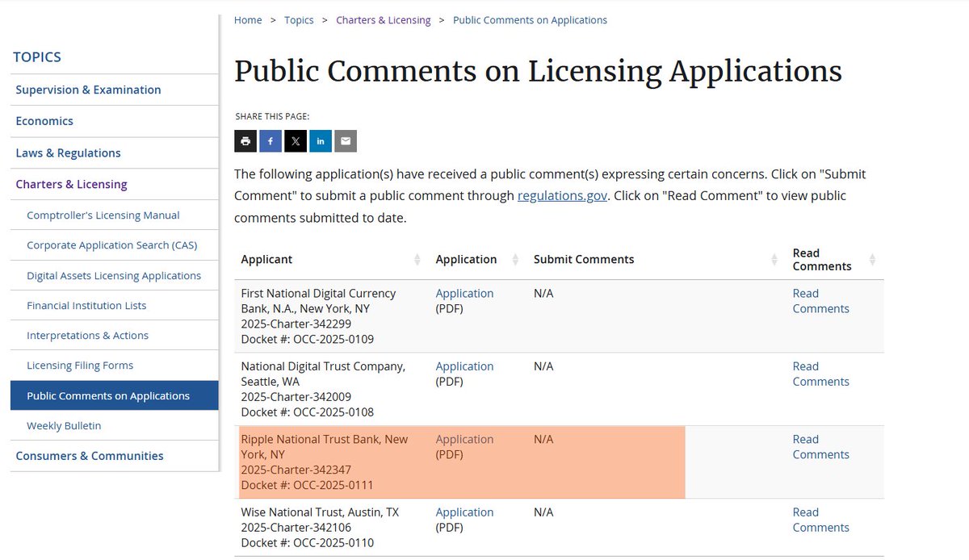969x560 pixels.
Task: Sort by Submit Comments column arrows
Action: pyautogui.click(x=775, y=260)
